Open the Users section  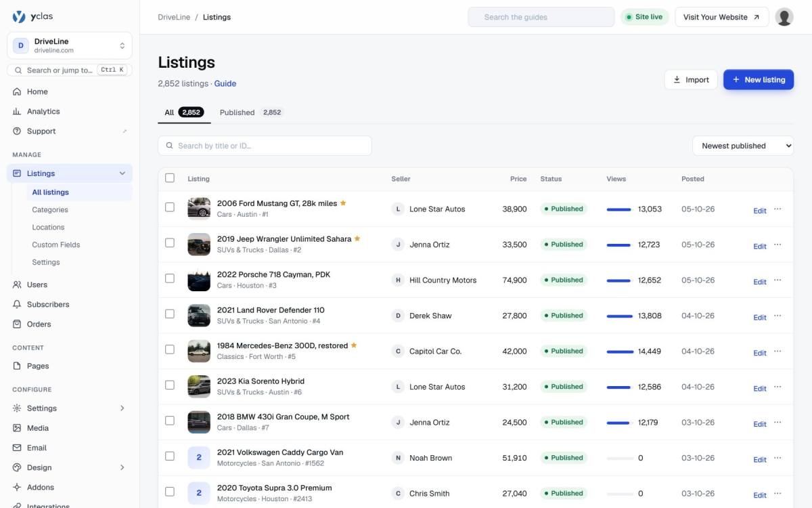click(x=70, y=284)
